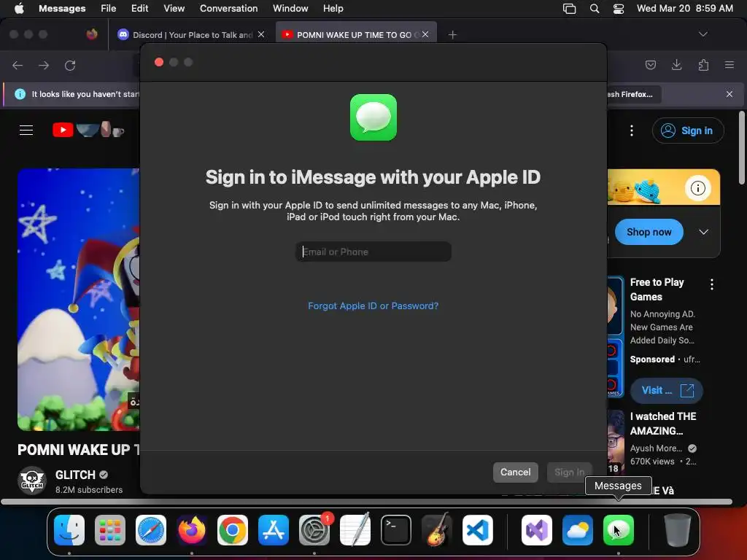This screenshot has height=560, width=747.
Task: Dismiss the Firefox notification bar
Action: tap(729, 94)
